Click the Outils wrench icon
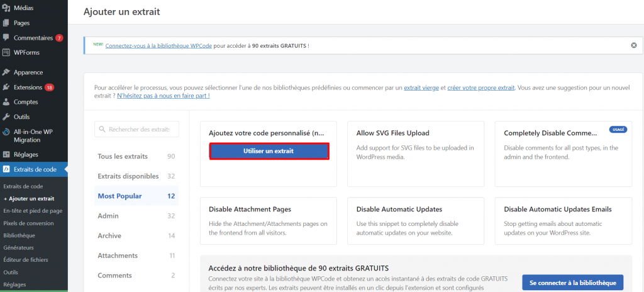This screenshot has width=644, height=292. [6, 116]
